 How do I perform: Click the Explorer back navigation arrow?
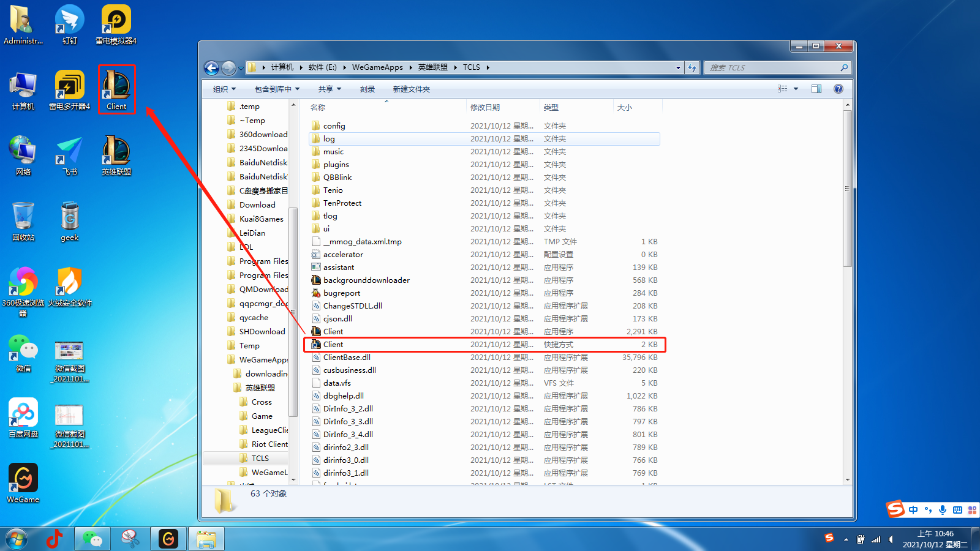point(211,68)
